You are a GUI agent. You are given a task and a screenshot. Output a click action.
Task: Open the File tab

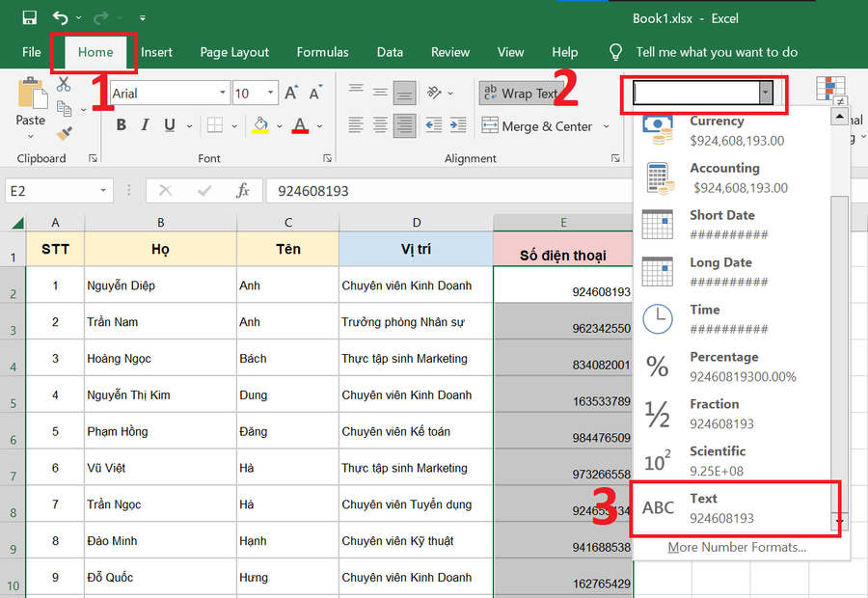point(32,52)
